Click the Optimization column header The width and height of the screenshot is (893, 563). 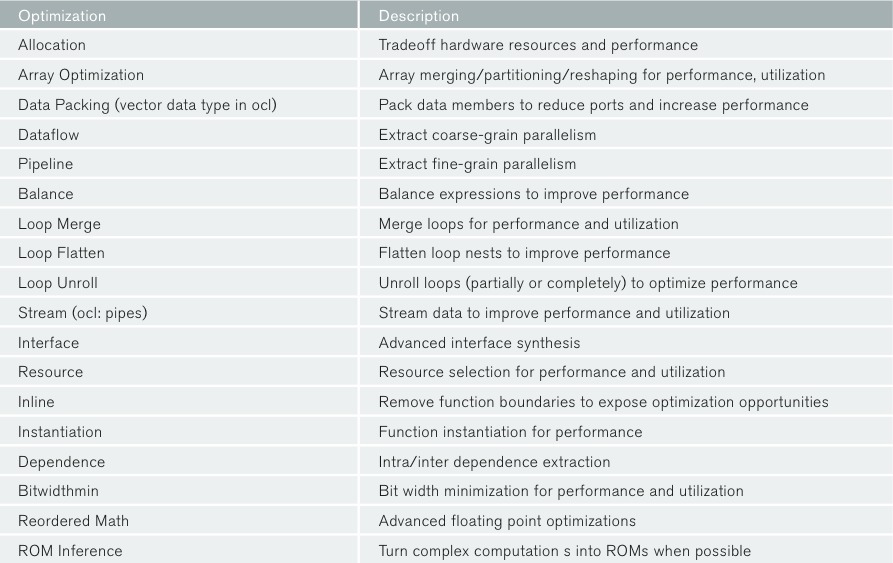(x=62, y=16)
